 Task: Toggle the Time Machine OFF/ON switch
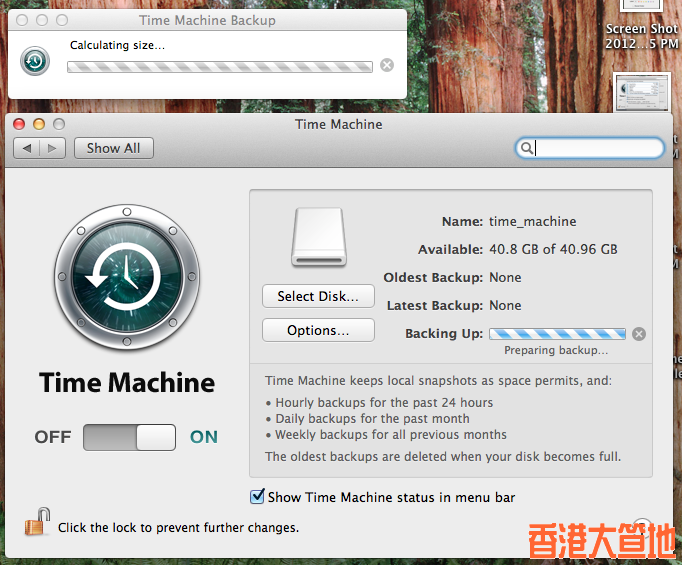130,438
